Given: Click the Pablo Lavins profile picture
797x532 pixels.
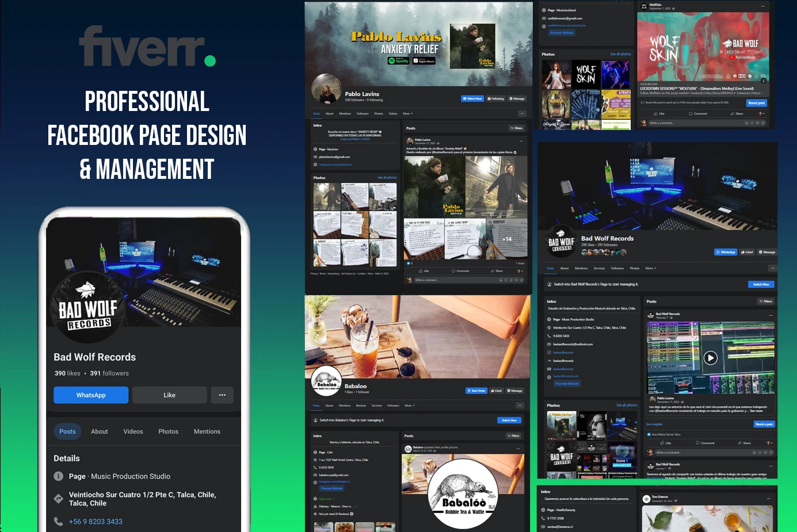Looking at the screenshot, I should pyautogui.click(x=326, y=89).
